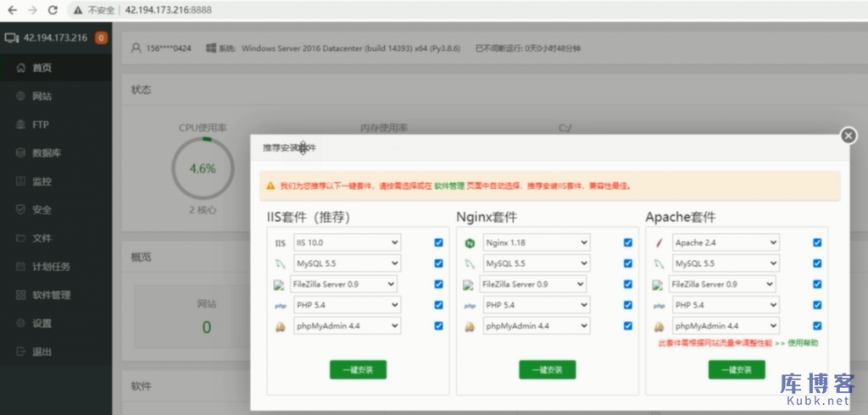This screenshot has height=415, width=868.
Task: Open 监控 monitoring in sidebar
Action: coord(56,181)
